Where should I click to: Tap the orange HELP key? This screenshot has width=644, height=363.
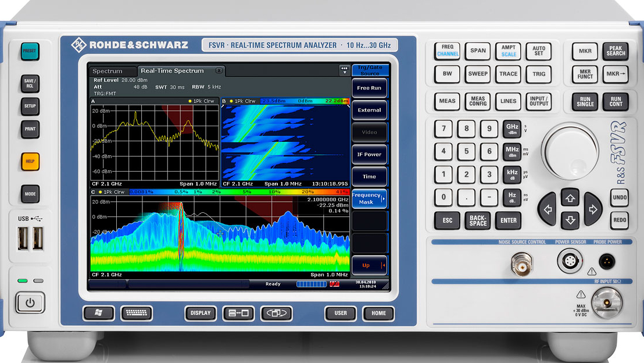(30, 161)
